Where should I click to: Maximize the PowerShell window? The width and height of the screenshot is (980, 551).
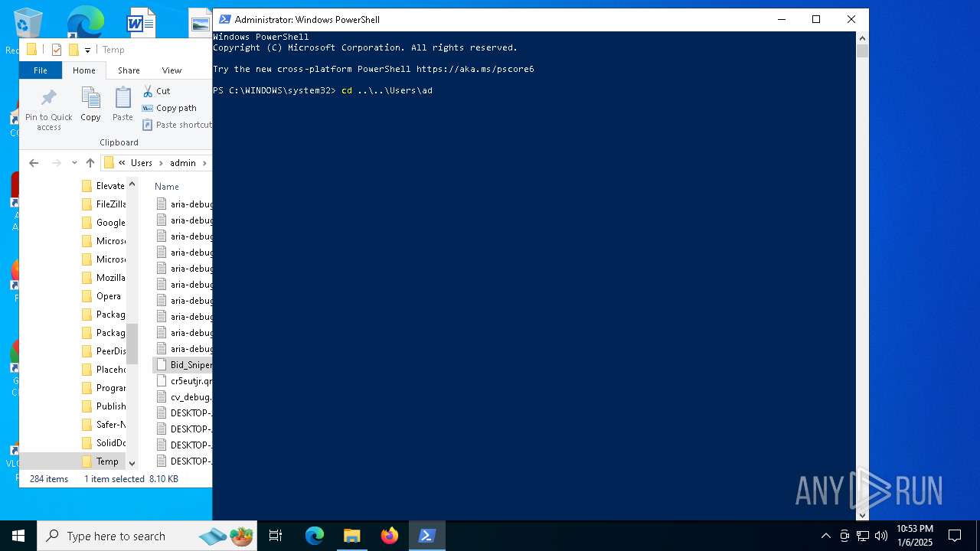point(816,19)
